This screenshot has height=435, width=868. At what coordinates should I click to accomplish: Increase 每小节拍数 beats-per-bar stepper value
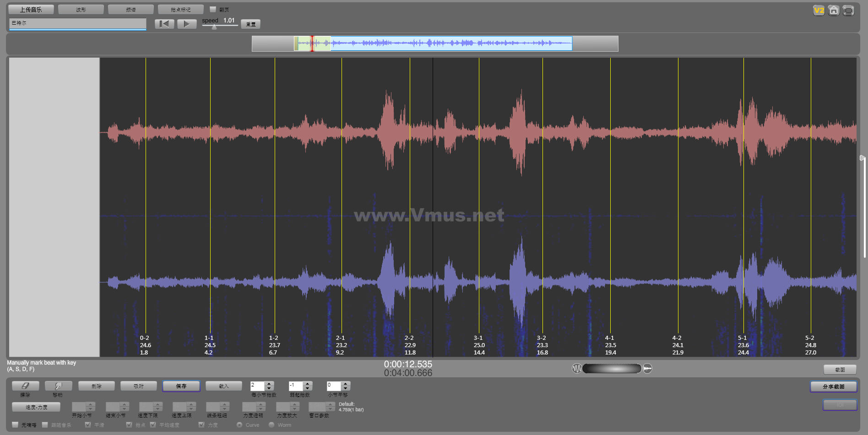(x=269, y=384)
